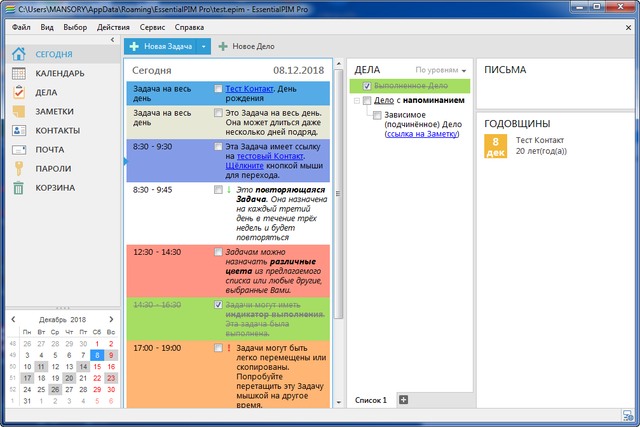Go to previous month in mini calendar

pos(13,319)
